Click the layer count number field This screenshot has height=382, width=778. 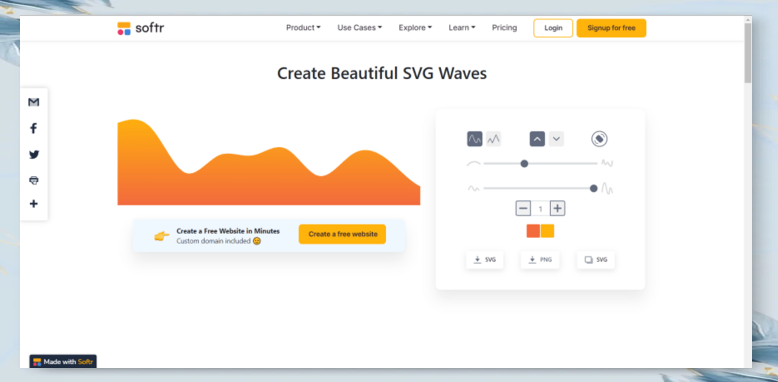pos(540,209)
